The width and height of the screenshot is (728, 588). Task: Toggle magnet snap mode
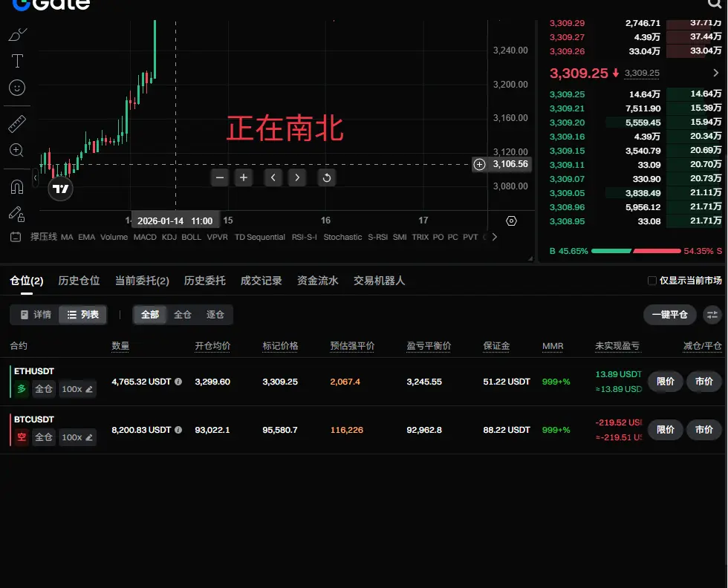point(16,187)
